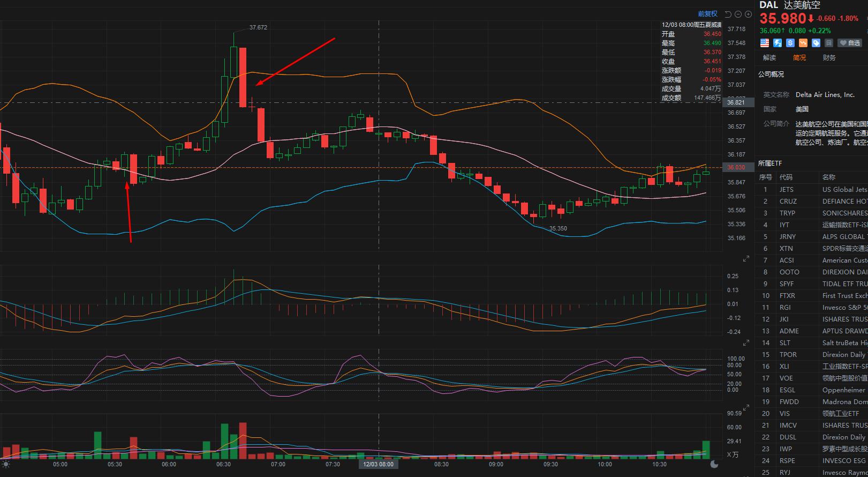
Task: Open the OOTO ETF row
Action: click(x=812, y=272)
